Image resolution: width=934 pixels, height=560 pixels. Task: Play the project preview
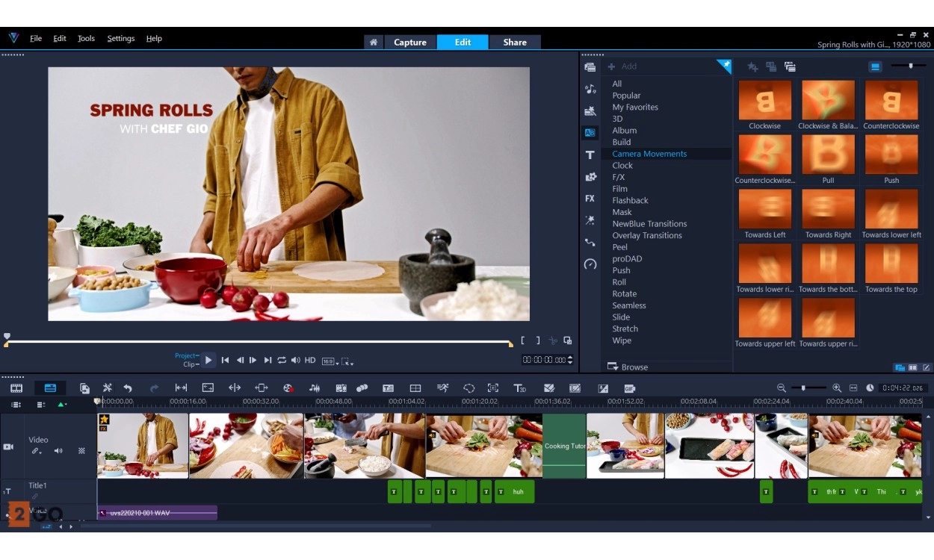coord(208,360)
